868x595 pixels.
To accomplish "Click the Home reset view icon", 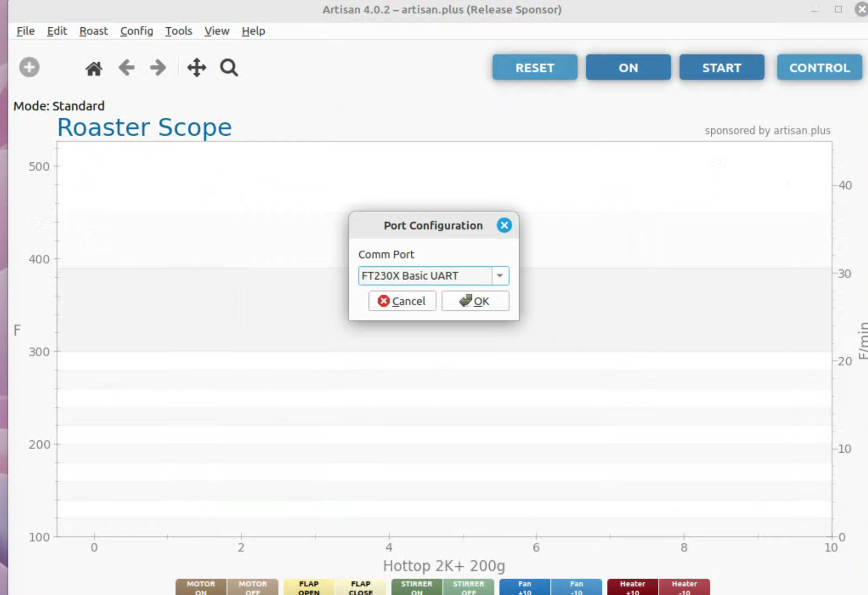I will [x=94, y=68].
